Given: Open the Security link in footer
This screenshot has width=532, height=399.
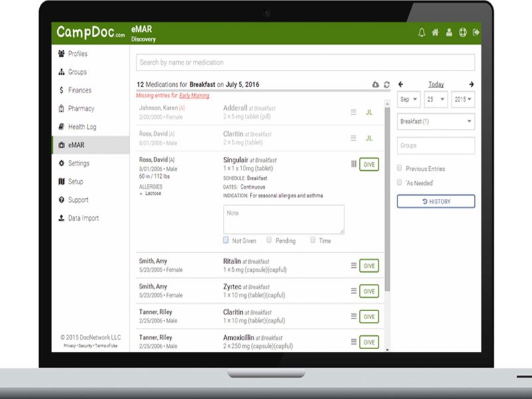Looking at the screenshot, I should pos(85,346).
